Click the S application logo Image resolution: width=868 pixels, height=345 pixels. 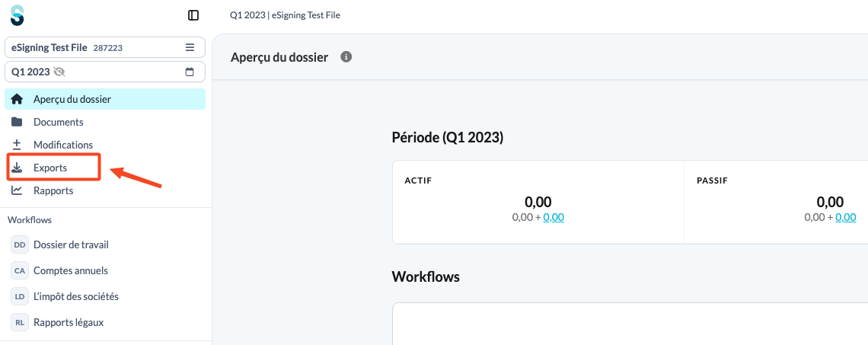[18, 15]
